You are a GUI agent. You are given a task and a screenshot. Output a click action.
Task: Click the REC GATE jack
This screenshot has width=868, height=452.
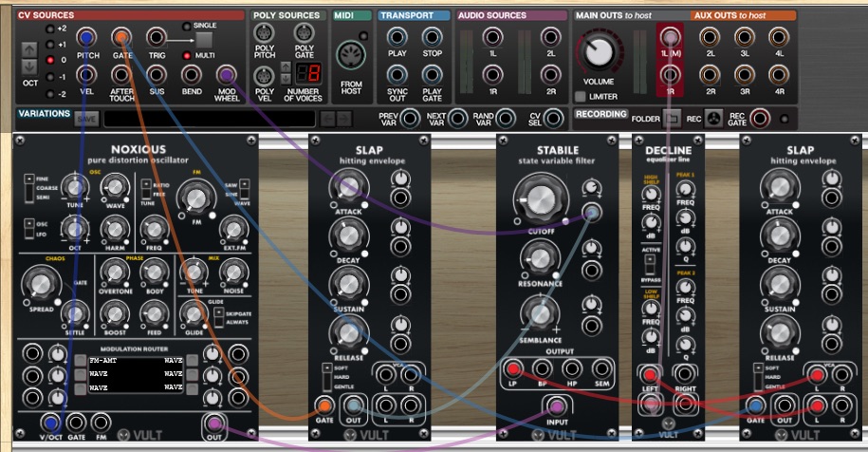[760, 118]
